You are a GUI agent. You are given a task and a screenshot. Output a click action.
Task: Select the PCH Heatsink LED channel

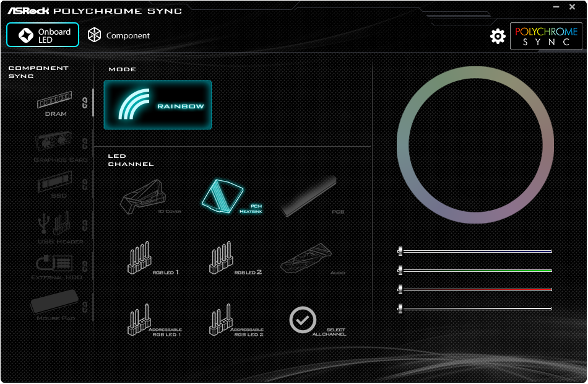(231, 197)
